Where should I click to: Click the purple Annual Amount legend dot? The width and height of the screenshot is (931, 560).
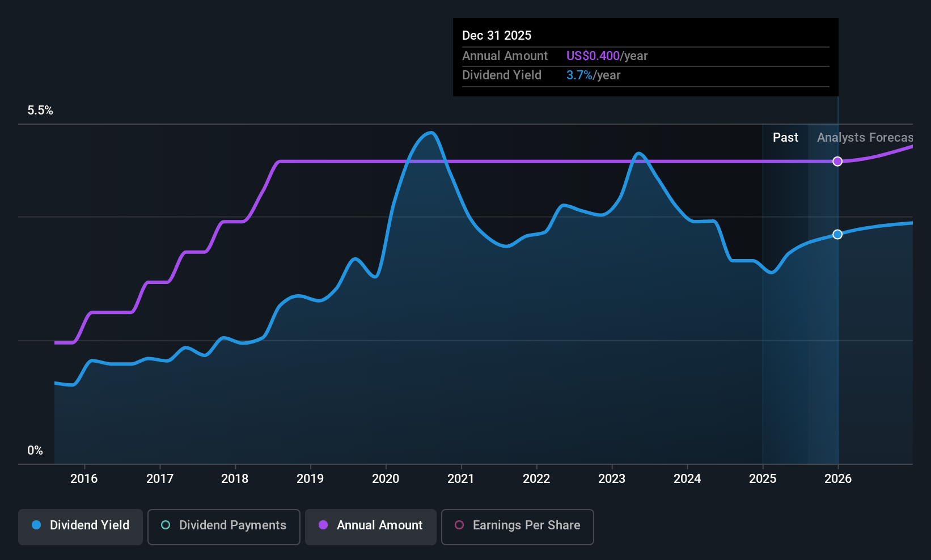click(x=323, y=525)
